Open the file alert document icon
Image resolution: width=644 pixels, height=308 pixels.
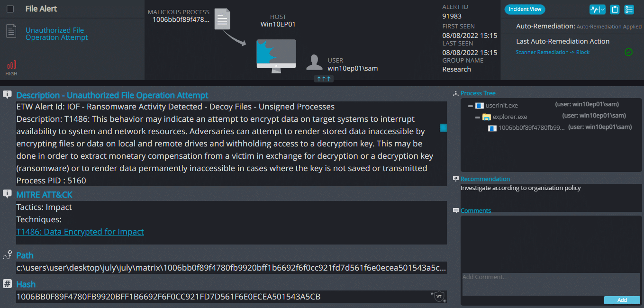[11, 32]
